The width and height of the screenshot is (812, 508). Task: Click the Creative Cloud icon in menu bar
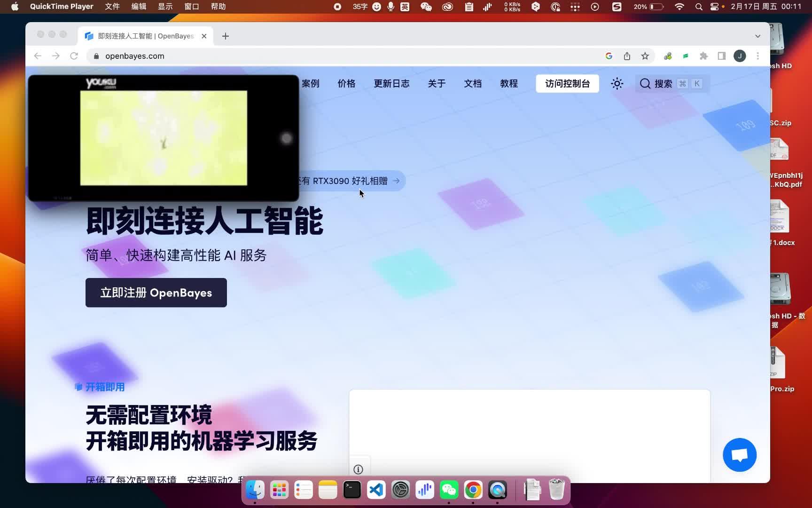point(447,7)
